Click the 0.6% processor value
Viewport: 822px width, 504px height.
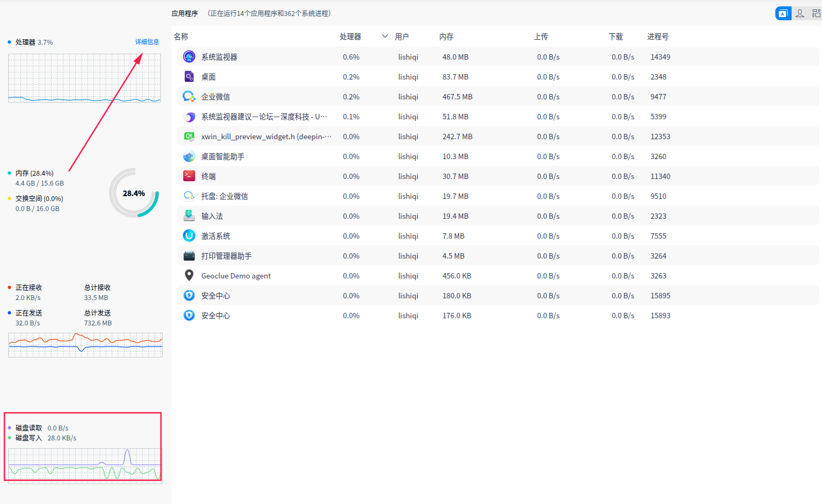(x=351, y=57)
